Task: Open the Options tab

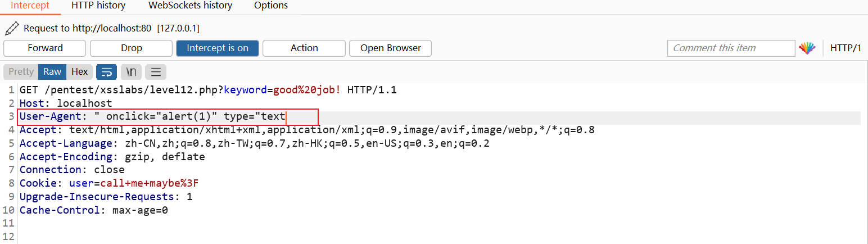Action: [271, 6]
